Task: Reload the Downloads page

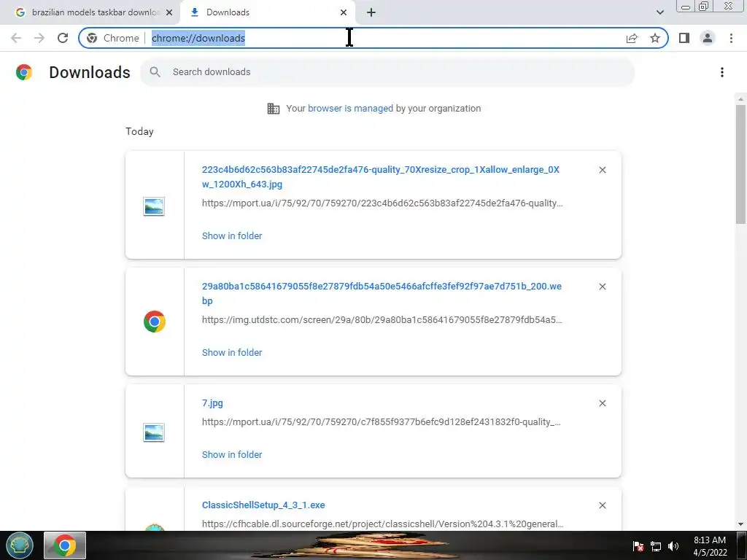Action: pos(63,38)
